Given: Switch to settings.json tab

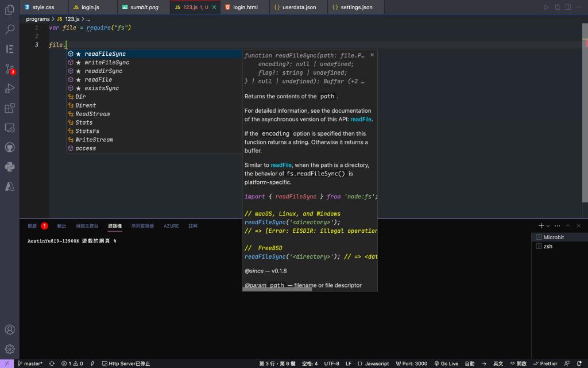Looking at the screenshot, I should pyautogui.click(x=356, y=7).
